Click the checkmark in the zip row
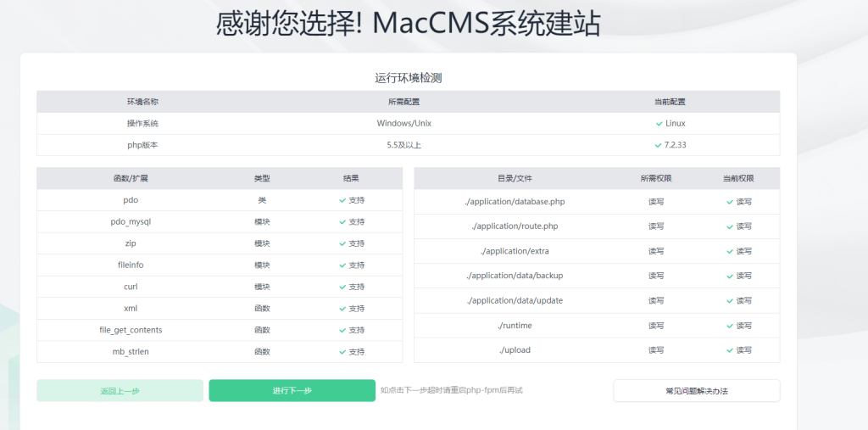Screen dimensions: 868x430 (342, 243)
